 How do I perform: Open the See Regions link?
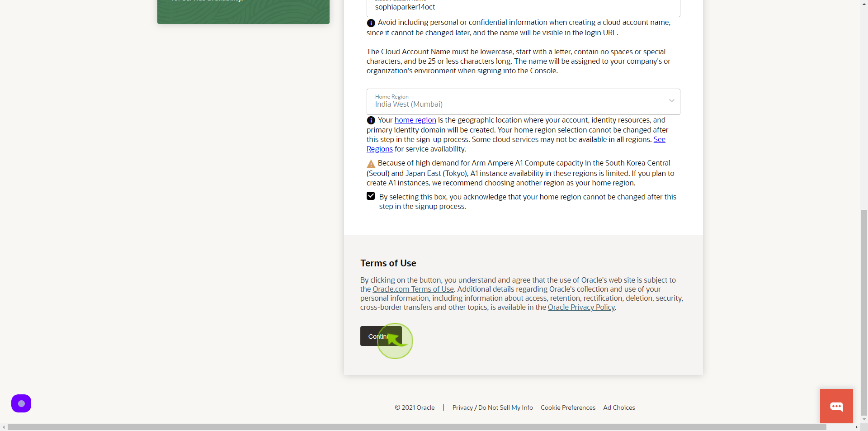(659, 139)
